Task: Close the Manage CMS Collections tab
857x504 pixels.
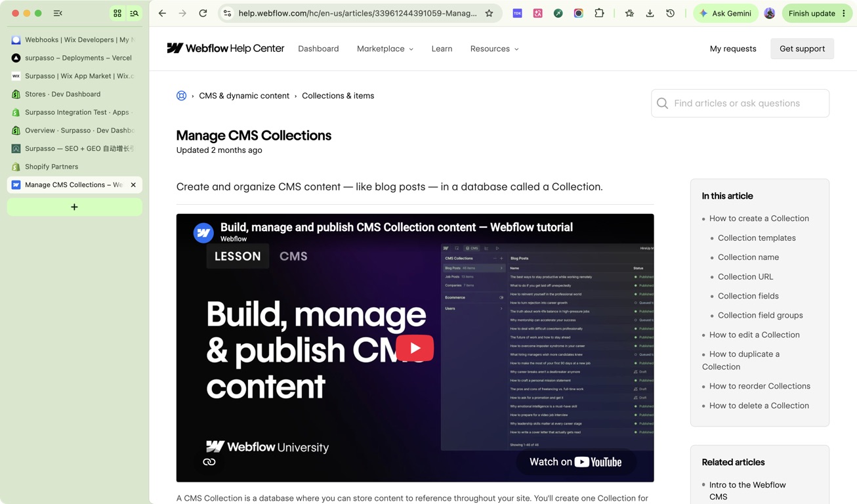Action: (133, 185)
